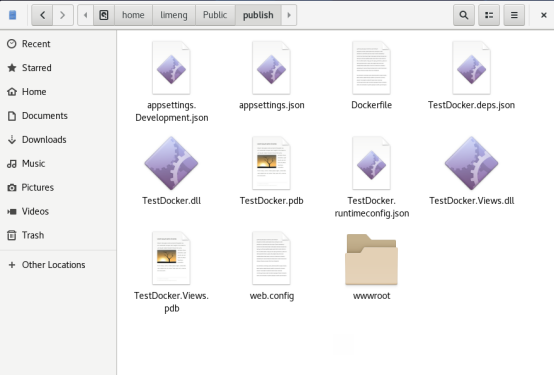Click the 'TestDocker.Views.dll' name label
Image resolution: width=554 pixels, height=375 pixels.
pos(472,201)
